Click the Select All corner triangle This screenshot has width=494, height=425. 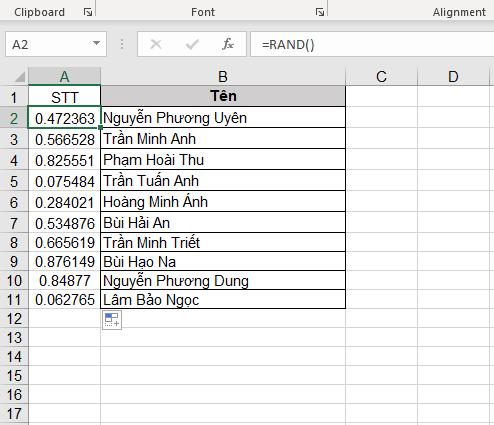[x=20, y=77]
